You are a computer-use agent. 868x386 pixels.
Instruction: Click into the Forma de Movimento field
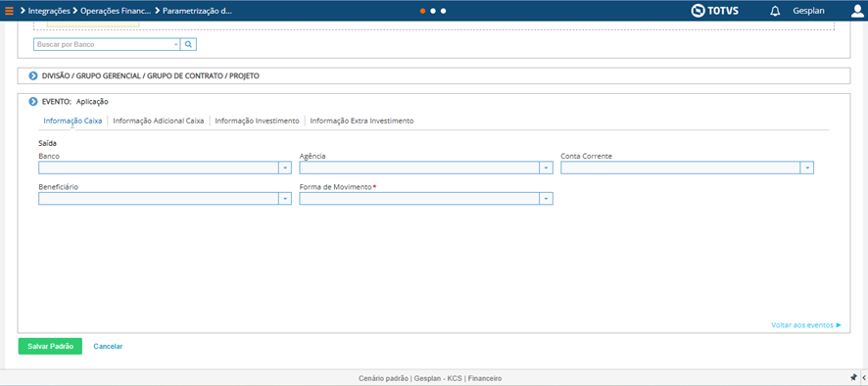(419, 199)
